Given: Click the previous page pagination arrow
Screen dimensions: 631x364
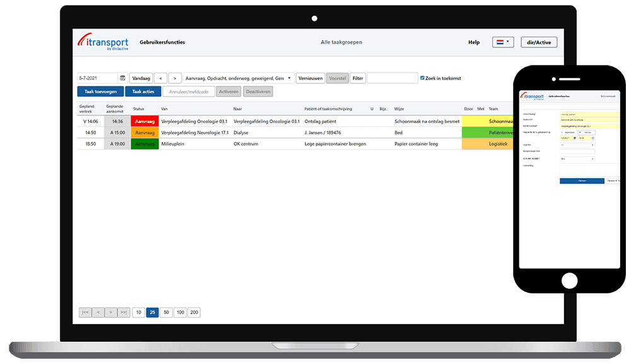Looking at the screenshot, I should point(98,312).
